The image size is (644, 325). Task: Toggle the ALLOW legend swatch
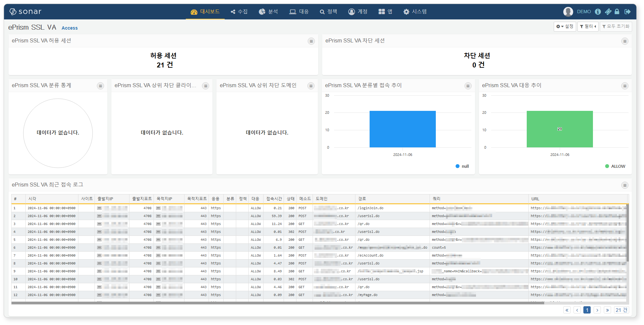(607, 166)
